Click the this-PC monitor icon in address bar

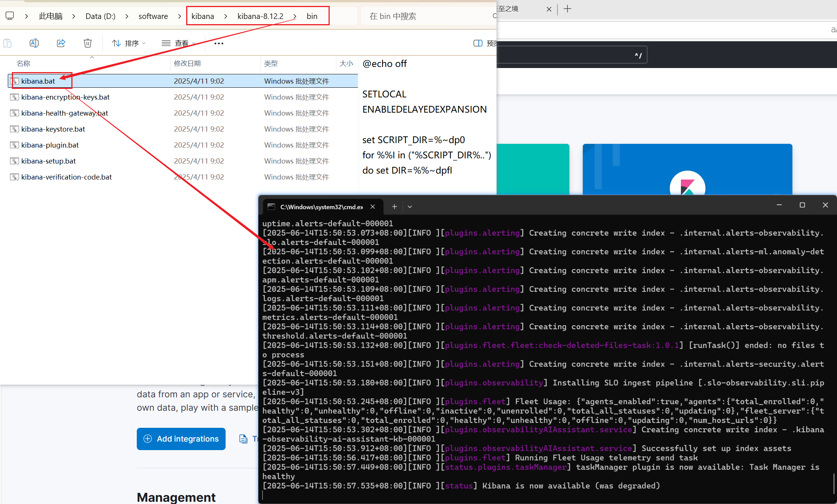point(10,16)
